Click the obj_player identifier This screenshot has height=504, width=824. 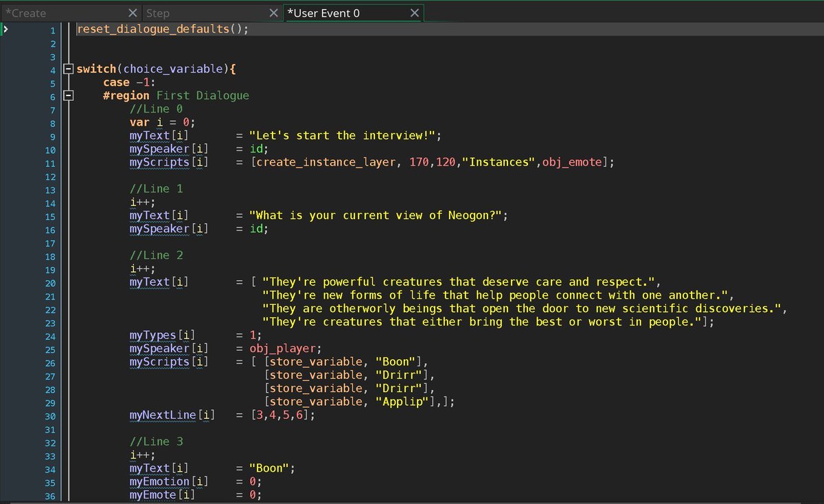(282, 348)
